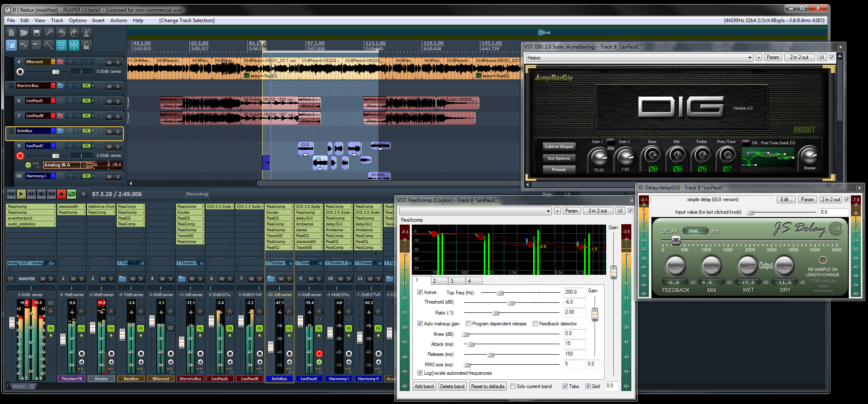Click DELAY slider handle in JS Delay

pyautogui.click(x=676, y=240)
